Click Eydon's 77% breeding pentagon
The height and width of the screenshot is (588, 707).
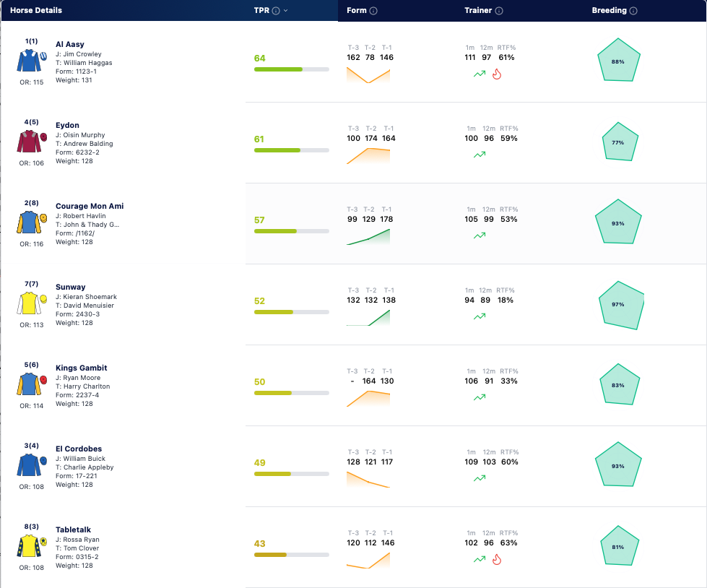[620, 142]
